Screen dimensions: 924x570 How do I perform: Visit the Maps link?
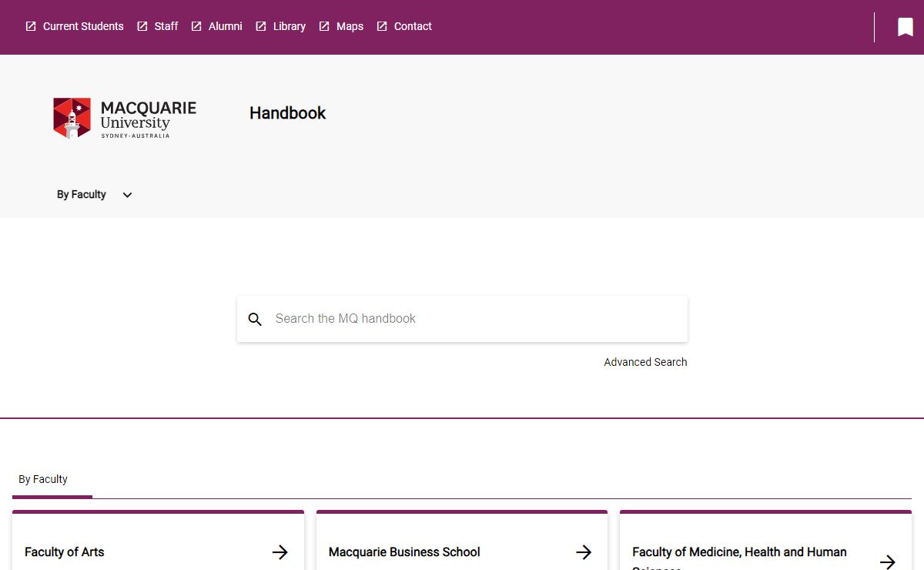point(350,26)
